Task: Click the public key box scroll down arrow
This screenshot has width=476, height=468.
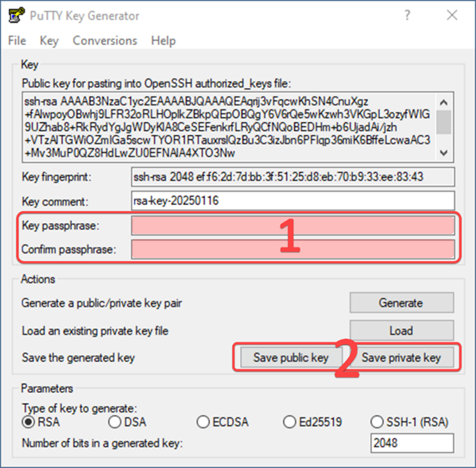Action: (444, 152)
